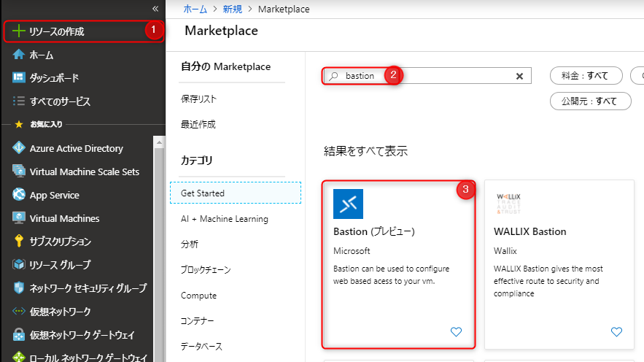
Task: Open 最近作成 in My Marketplace
Action: (x=198, y=125)
